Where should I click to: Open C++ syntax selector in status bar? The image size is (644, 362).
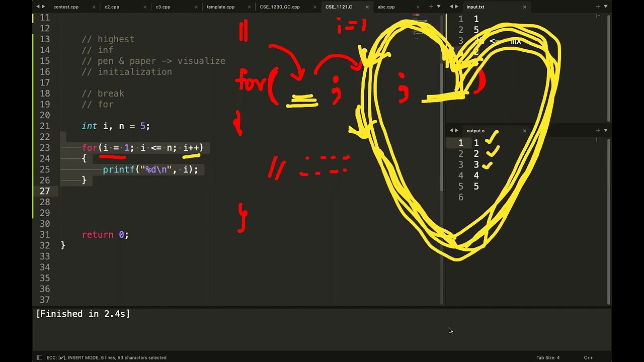click(x=588, y=357)
